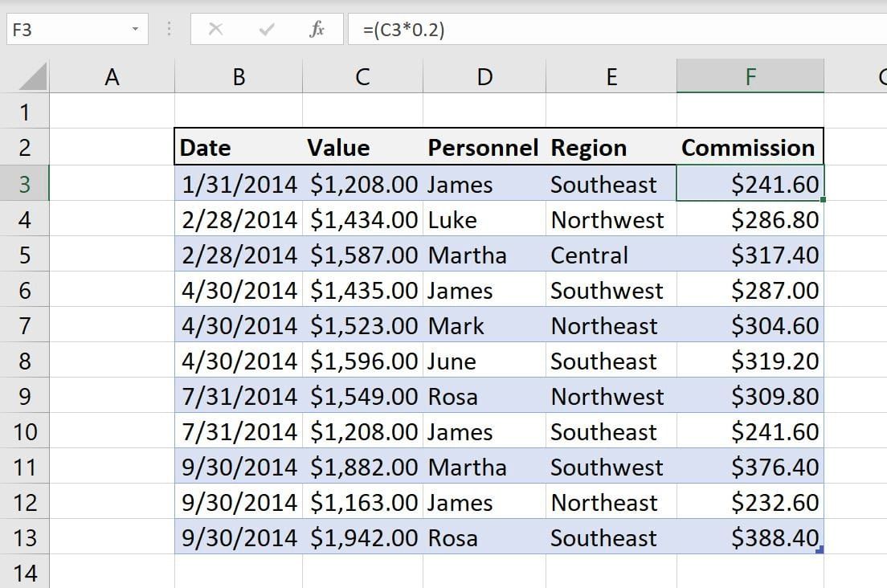Select the cell containing Martha in row 5
887x588 pixels.
click(x=482, y=255)
